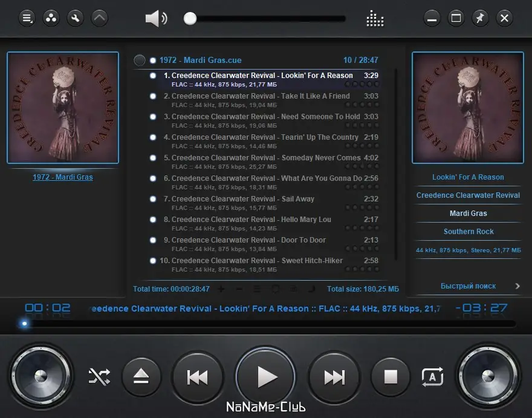Viewport: 532px width, 418px height.
Task: Open the three-circles tools icon at top
Action: pyautogui.click(x=51, y=18)
